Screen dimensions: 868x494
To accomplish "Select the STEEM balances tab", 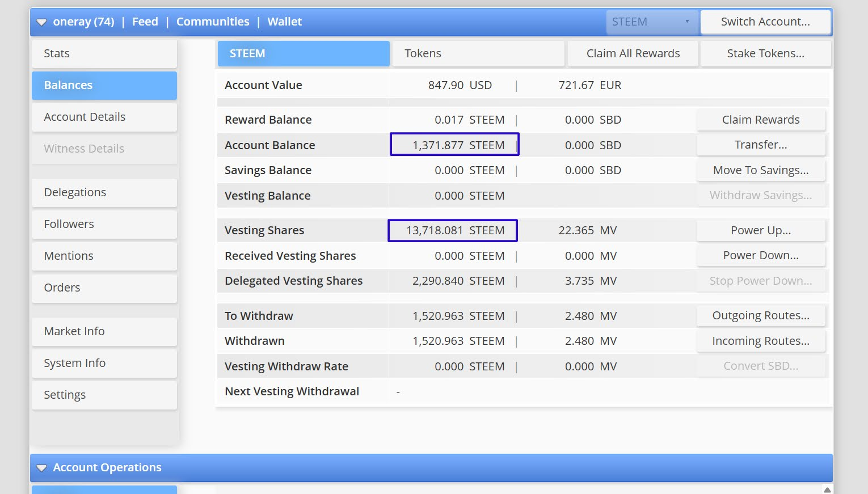I will pyautogui.click(x=304, y=54).
